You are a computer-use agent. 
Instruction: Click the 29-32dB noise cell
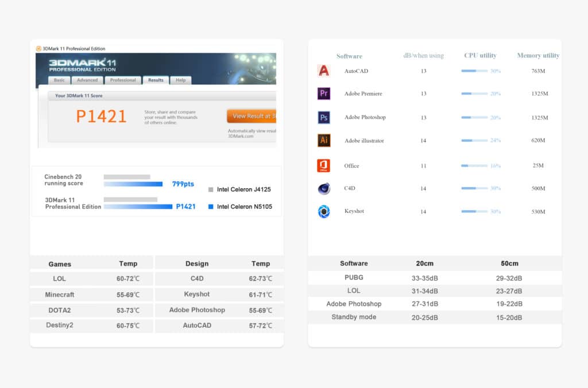[509, 278]
